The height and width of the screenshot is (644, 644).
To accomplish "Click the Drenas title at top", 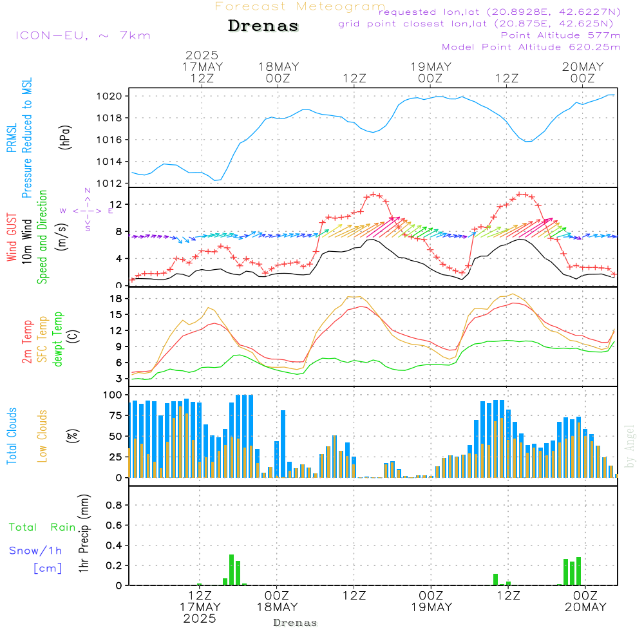I will tap(263, 26).
